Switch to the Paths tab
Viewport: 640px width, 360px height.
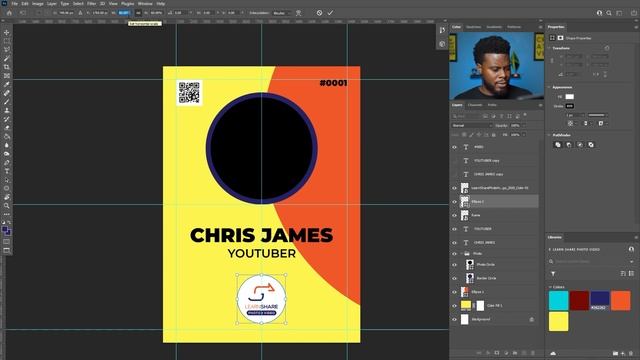tap(492, 105)
